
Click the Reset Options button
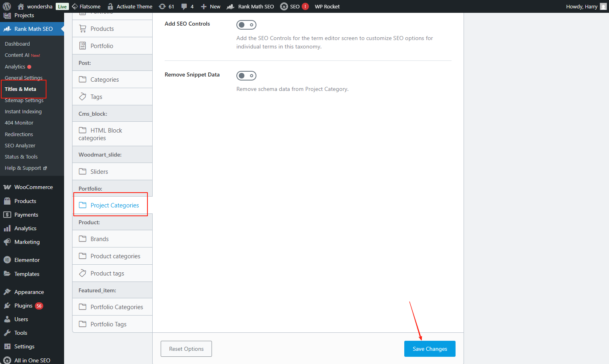(x=186, y=349)
